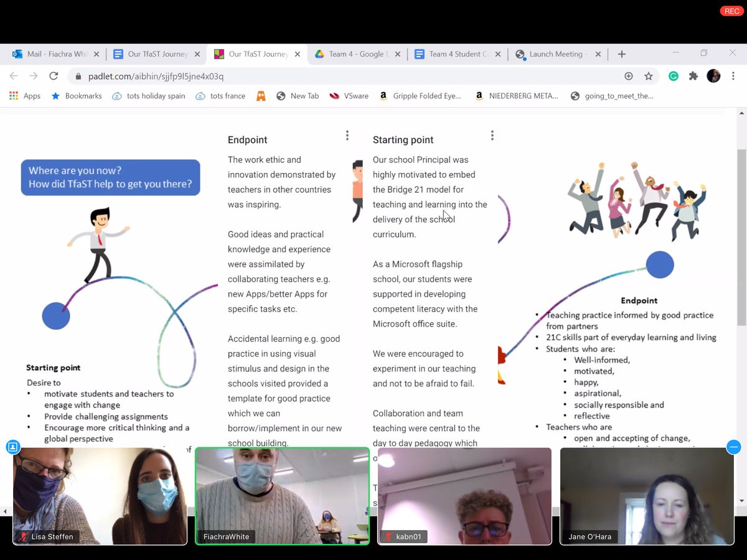Image resolution: width=747 pixels, height=560 pixels.
Task: Open the Starting point post's three-dot menu
Action: click(492, 136)
